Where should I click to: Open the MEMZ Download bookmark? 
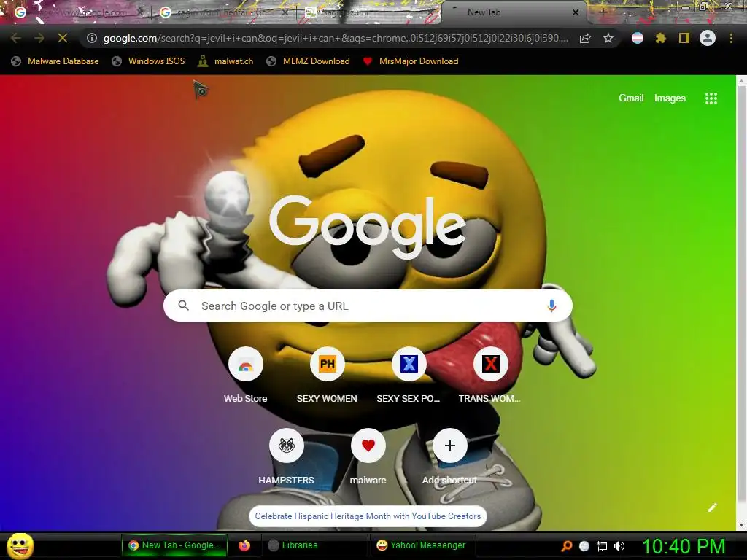point(309,61)
